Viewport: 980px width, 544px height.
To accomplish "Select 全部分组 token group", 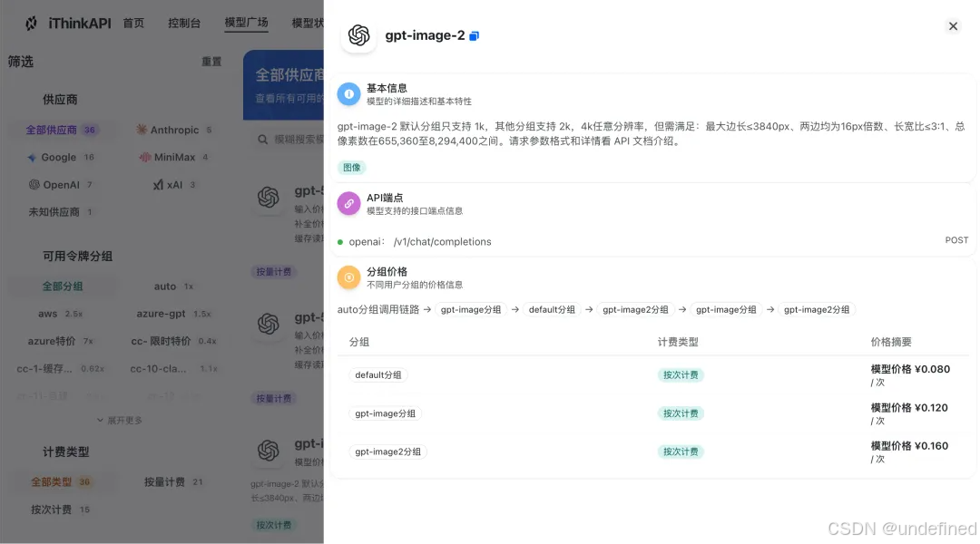I will click(x=63, y=286).
